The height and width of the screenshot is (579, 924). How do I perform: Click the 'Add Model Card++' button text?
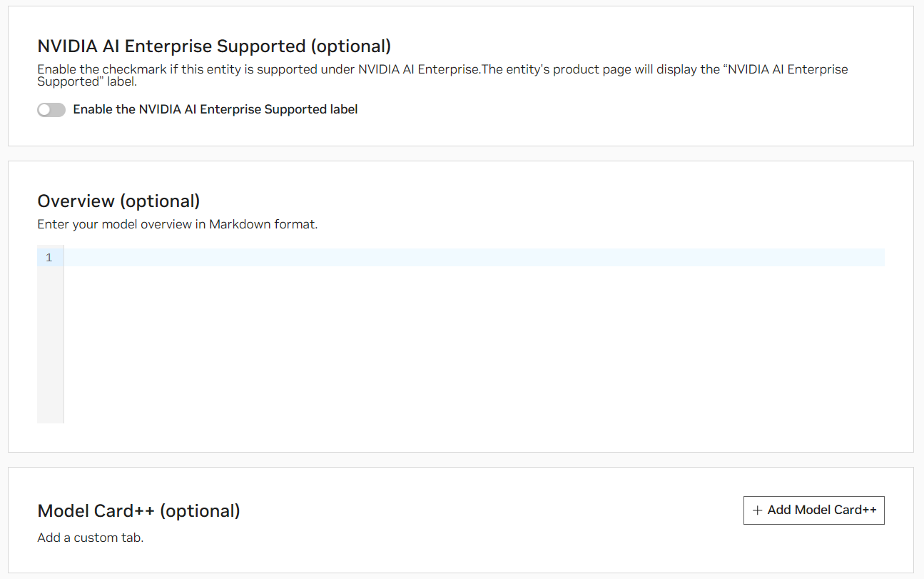[822, 510]
